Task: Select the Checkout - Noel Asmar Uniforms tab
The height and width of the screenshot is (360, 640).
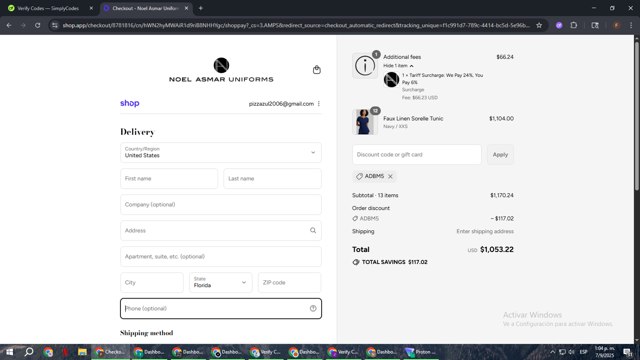Action: coord(145,8)
